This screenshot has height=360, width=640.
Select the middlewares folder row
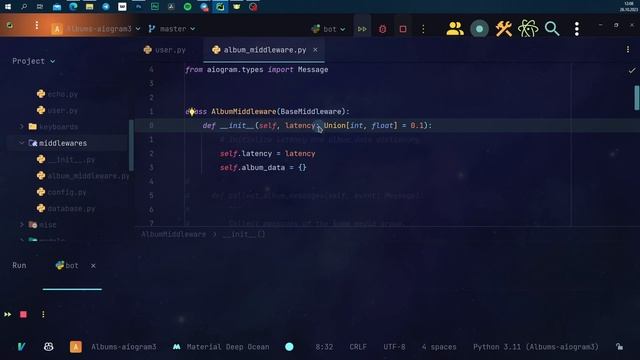pyautogui.click(x=67, y=143)
